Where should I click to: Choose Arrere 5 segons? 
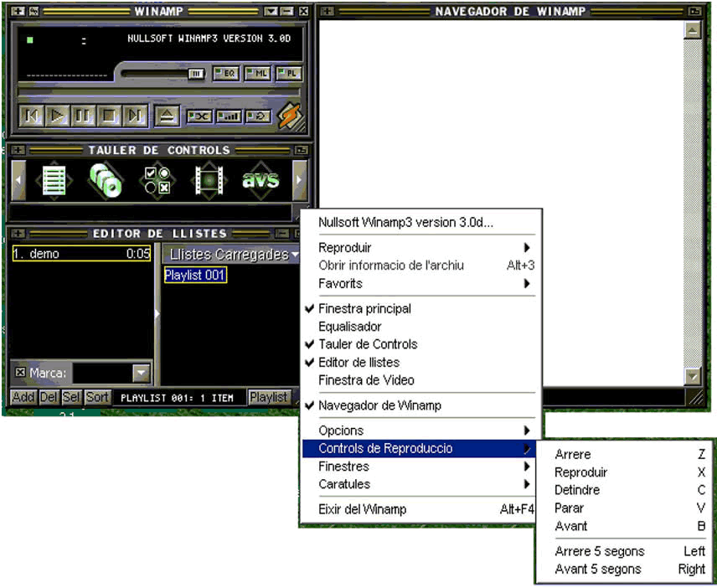pyautogui.click(x=624, y=551)
